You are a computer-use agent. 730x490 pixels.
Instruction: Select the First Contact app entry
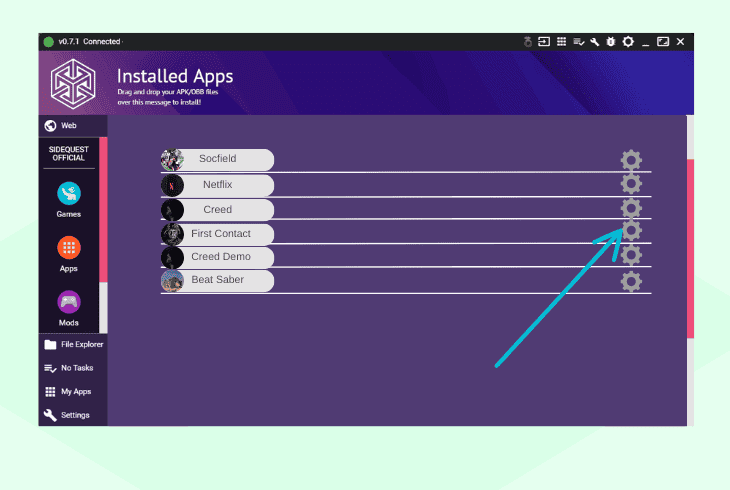tap(217, 234)
